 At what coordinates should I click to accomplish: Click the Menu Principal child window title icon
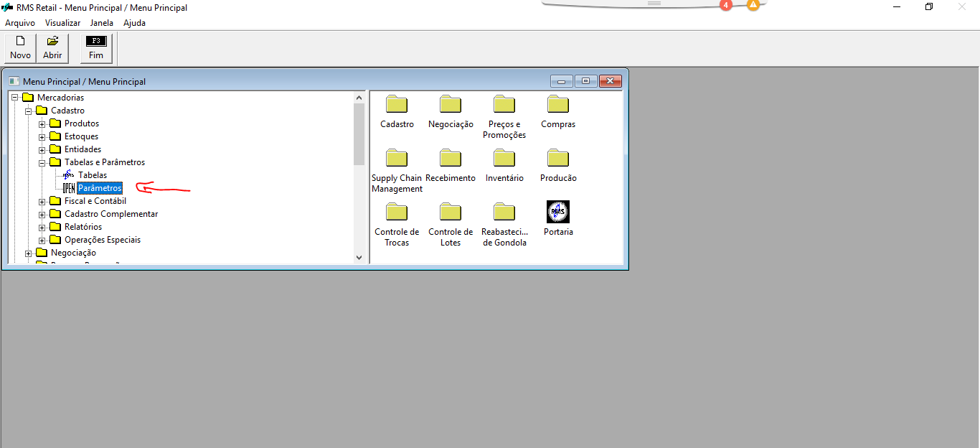click(x=14, y=81)
